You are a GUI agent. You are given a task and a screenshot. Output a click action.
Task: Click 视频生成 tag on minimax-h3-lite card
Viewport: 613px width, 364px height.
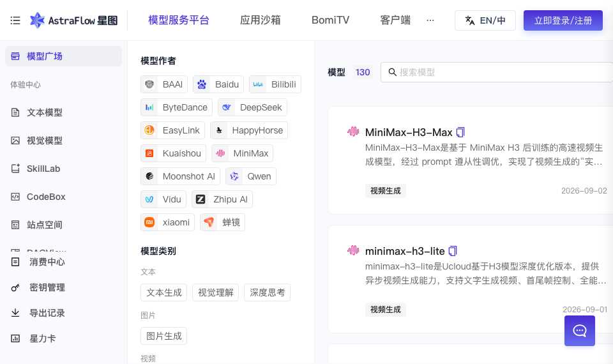[386, 310]
